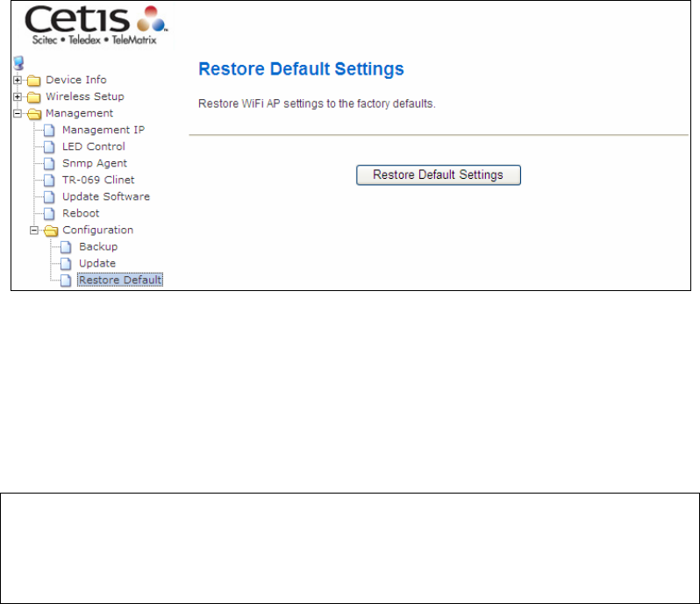Viewport: 700px width, 604px height.
Task: Click the Configuration folder icon
Action: [x=51, y=231]
